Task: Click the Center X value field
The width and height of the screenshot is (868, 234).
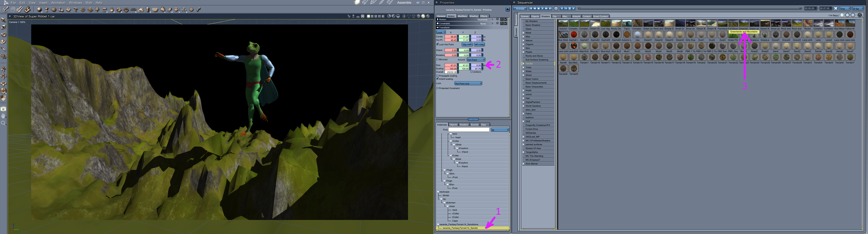Action: [451, 36]
